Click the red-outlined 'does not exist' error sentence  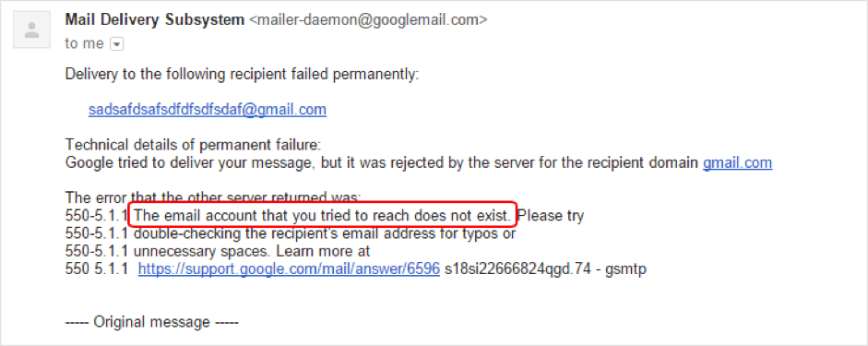323,214
